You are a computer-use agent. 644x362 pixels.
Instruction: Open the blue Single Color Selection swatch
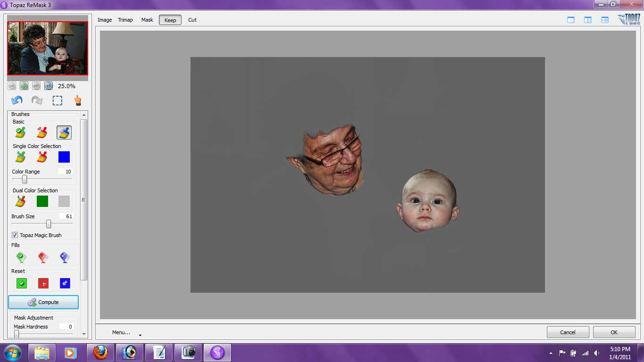click(x=64, y=157)
